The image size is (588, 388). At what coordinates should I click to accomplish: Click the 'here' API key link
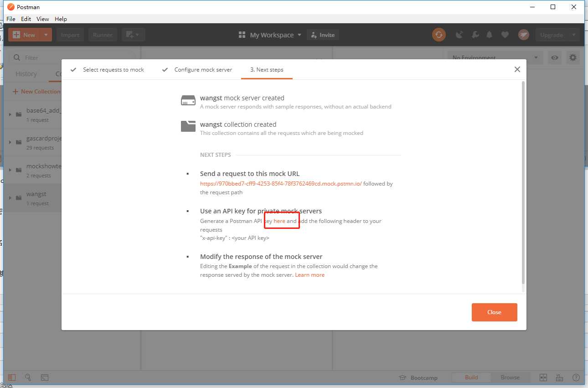point(279,221)
